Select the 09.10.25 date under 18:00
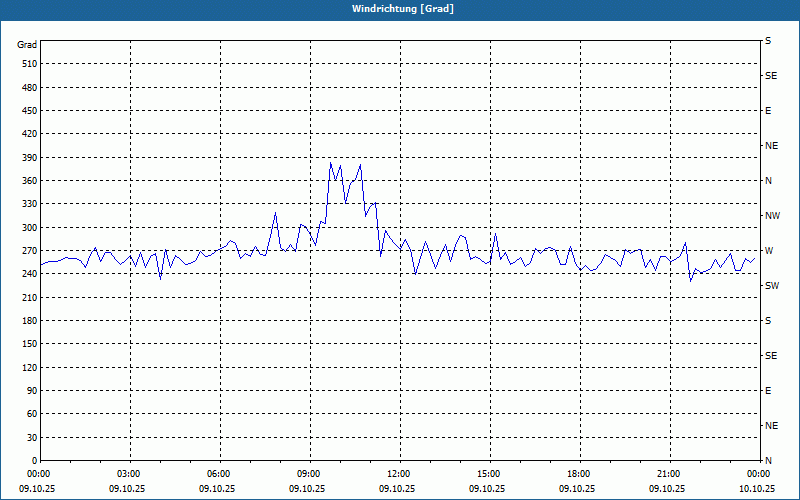This screenshot has width=800, height=500. 577,488
